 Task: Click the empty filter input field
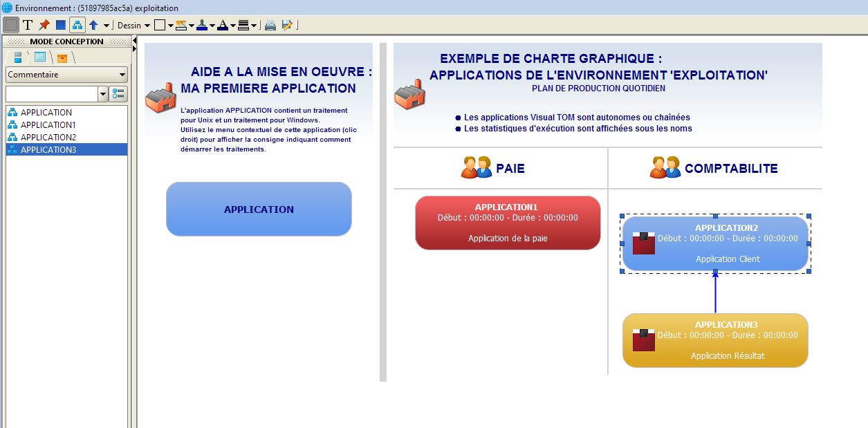(x=52, y=93)
